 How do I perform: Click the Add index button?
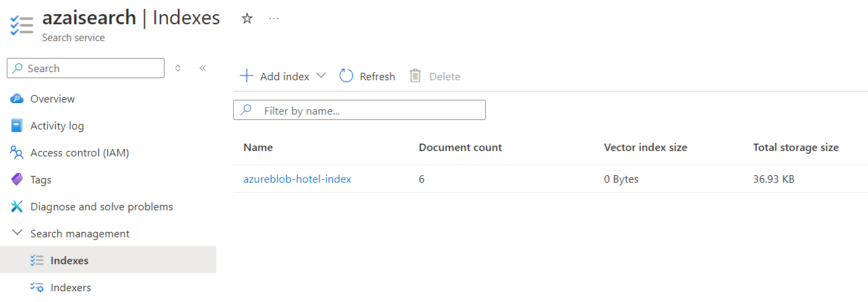pos(275,76)
